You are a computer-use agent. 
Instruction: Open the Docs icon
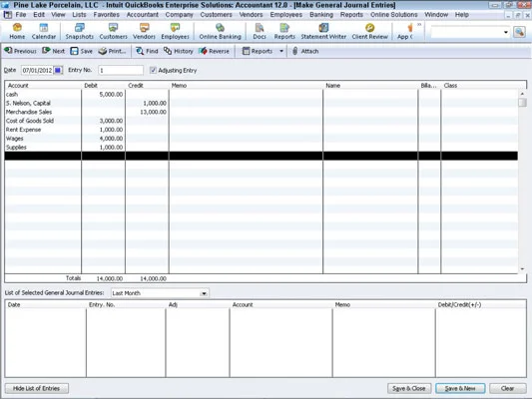tap(260, 32)
